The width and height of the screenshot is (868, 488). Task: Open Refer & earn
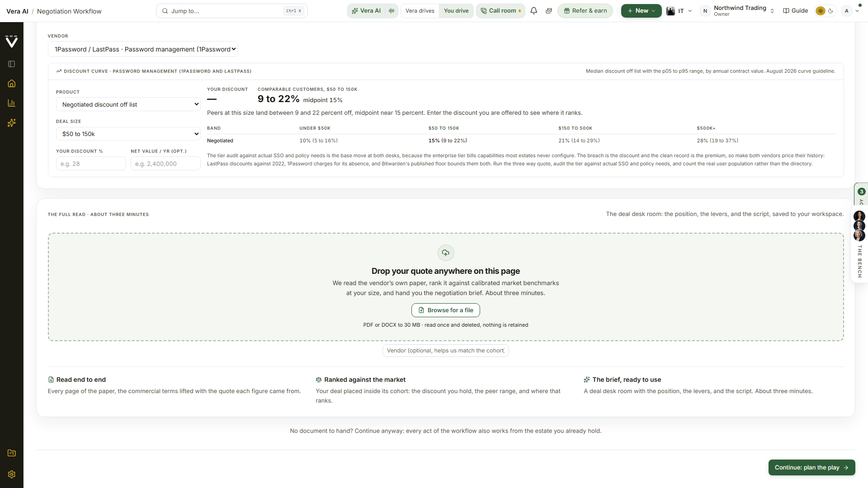[x=585, y=11]
